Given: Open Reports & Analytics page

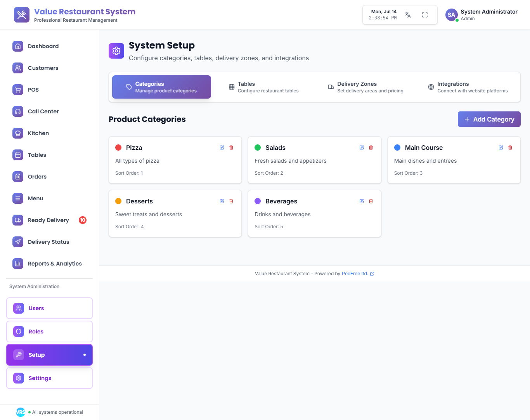Looking at the screenshot, I should [x=54, y=264].
